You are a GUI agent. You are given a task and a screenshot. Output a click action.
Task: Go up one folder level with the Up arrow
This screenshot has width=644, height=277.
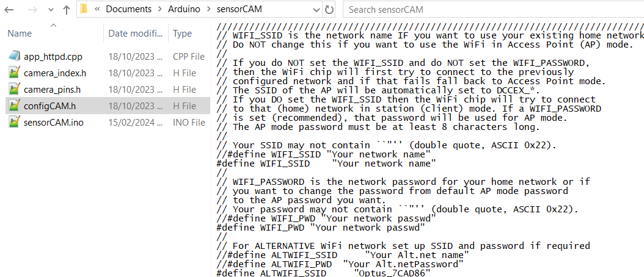pyautogui.click(x=65, y=10)
